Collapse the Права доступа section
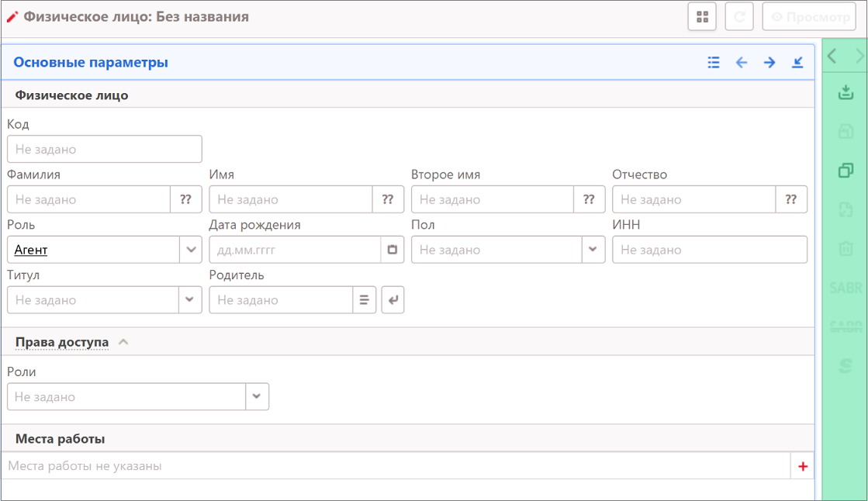 [x=123, y=342]
